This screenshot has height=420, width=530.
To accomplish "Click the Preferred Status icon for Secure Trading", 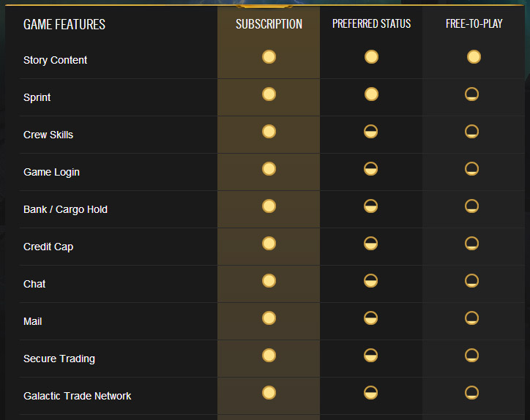I will tap(371, 356).
